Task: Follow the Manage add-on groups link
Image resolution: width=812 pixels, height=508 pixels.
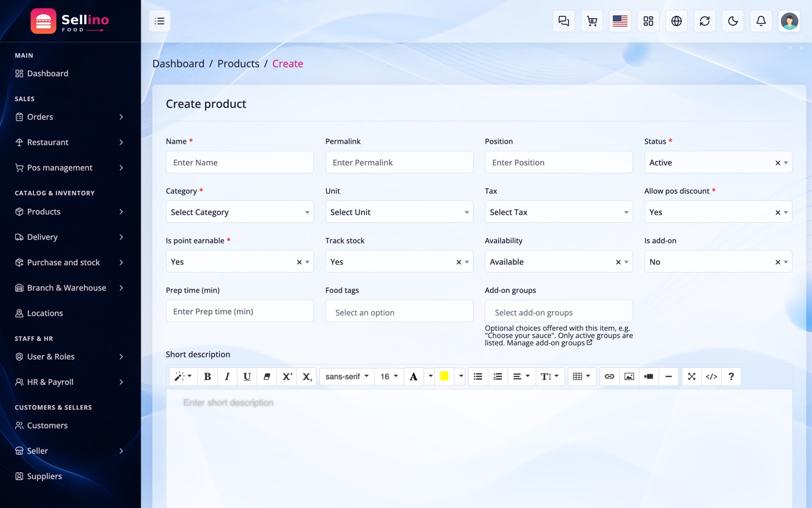Action: pyautogui.click(x=549, y=343)
